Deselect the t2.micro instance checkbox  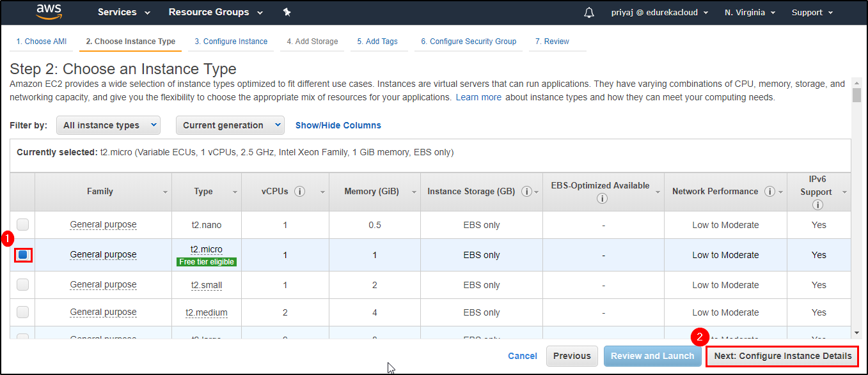tap(23, 255)
